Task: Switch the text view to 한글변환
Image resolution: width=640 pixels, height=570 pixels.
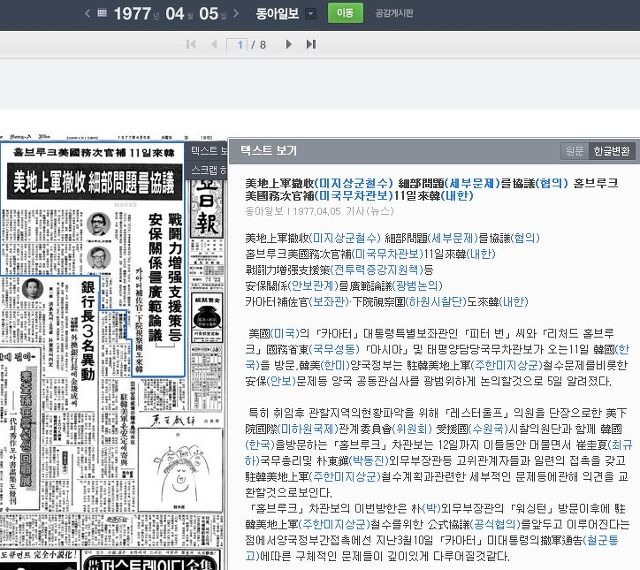Action: tap(611, 151)
